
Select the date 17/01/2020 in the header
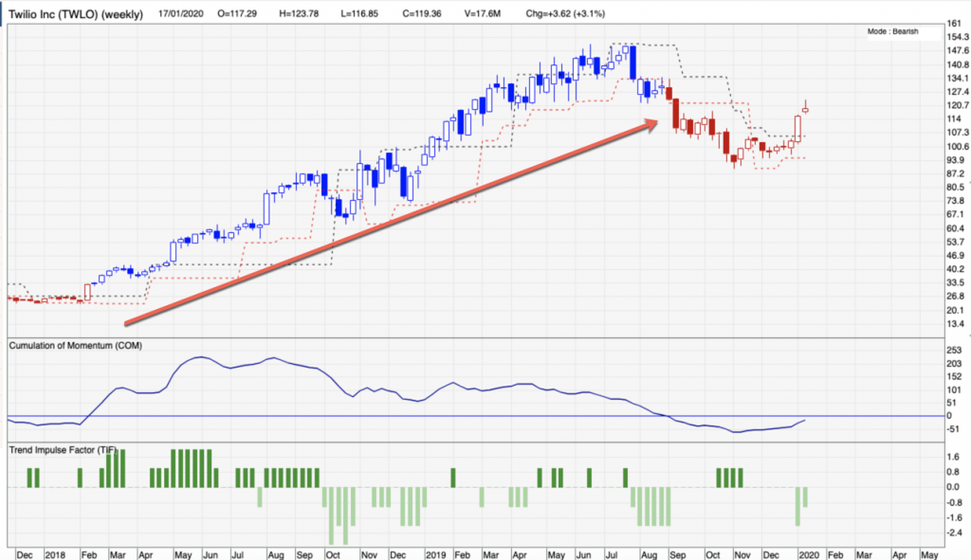pyautogui.click(x=180, y=13)
